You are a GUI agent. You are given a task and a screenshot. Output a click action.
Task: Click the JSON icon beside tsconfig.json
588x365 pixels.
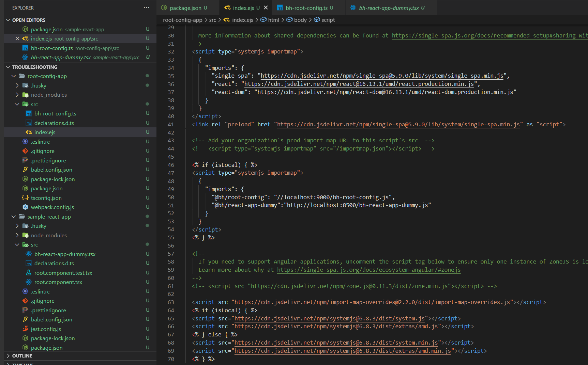(25, 197)
